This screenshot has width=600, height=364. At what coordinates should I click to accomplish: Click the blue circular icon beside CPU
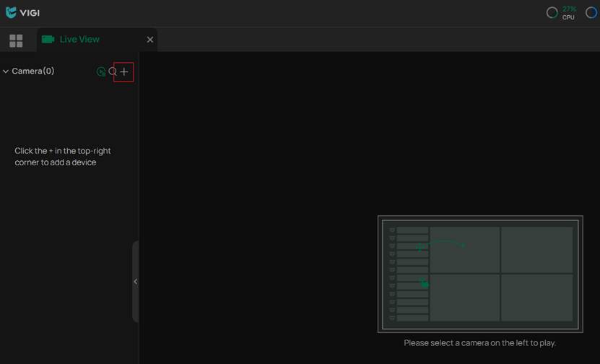[591, 12]
